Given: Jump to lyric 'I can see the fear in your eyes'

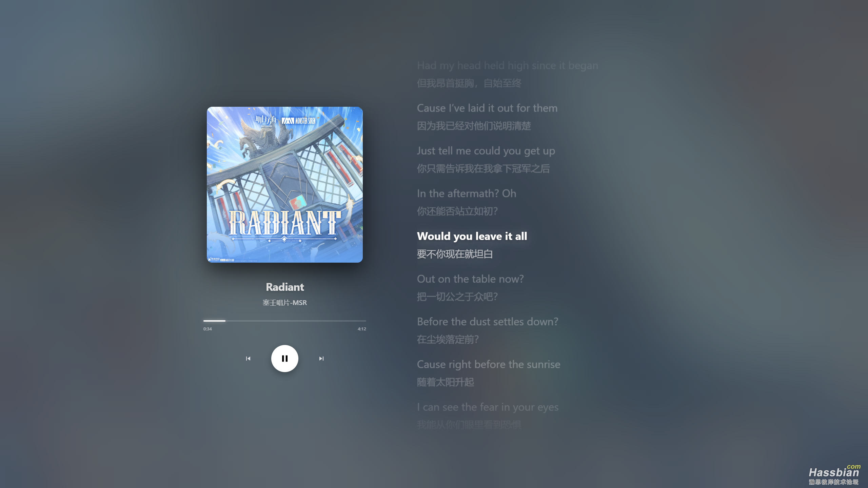Looking at the screenshot, I should [x=488, y=407].
